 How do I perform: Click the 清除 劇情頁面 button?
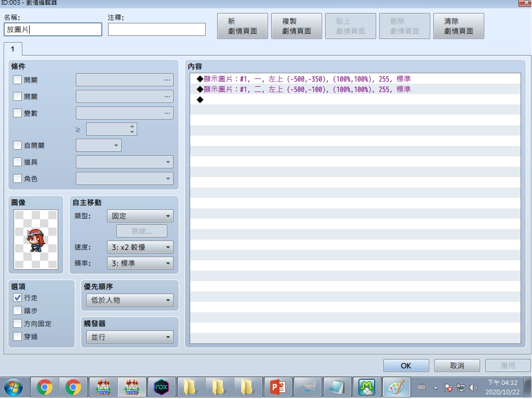pos(459,26)
